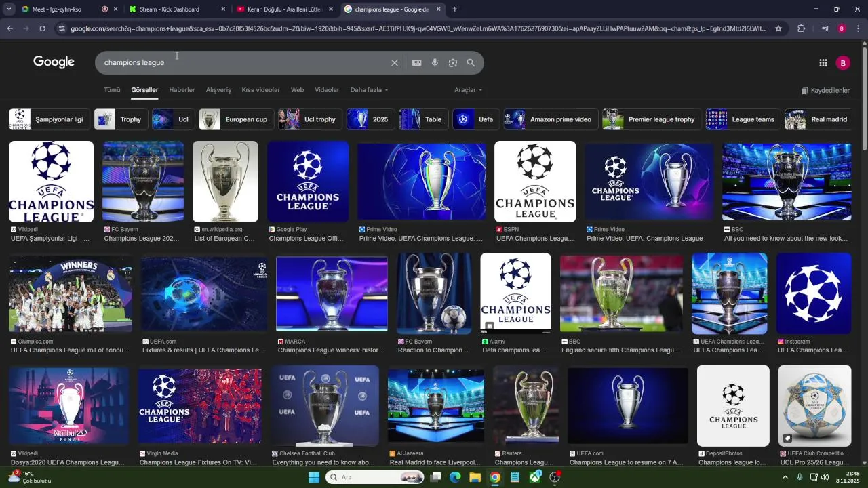Viewport: 868px width, 488px height.
Task: Switch to the Web tab
Action: click(297, 90)
